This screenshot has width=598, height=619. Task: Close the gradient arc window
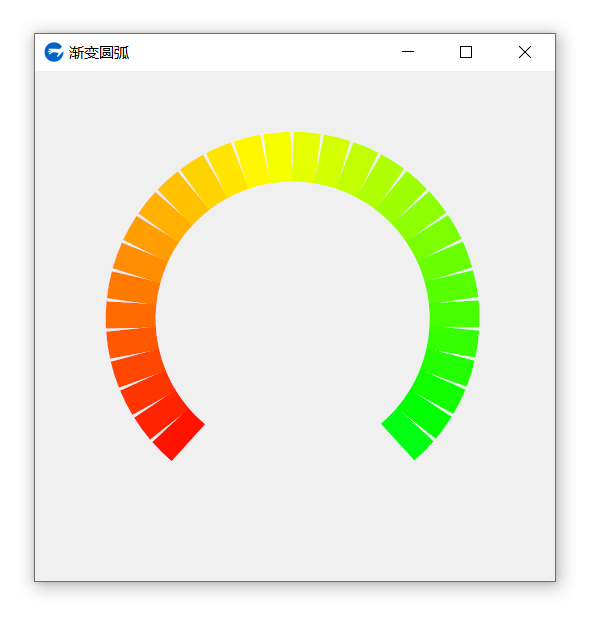[x=525, y=52]
